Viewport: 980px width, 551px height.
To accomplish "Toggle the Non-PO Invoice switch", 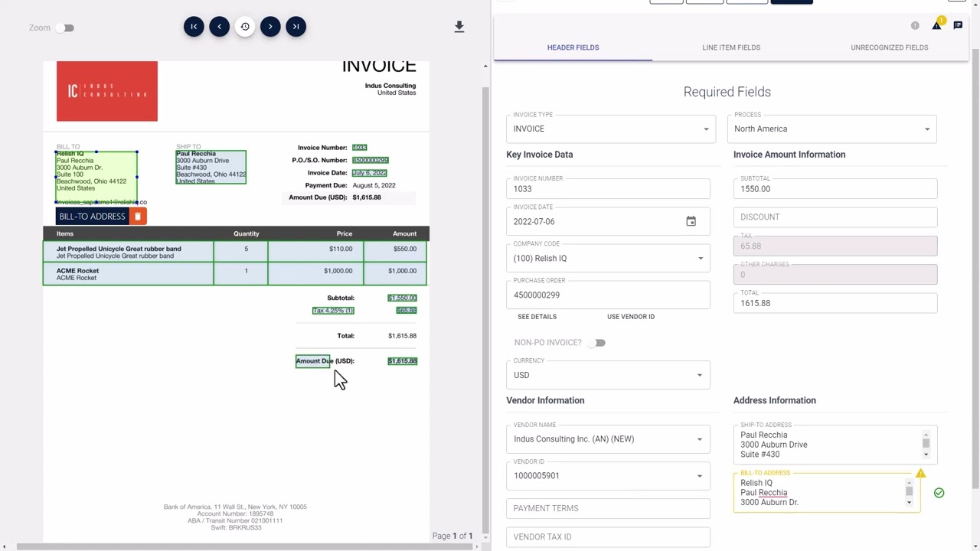I will point(597,343).
